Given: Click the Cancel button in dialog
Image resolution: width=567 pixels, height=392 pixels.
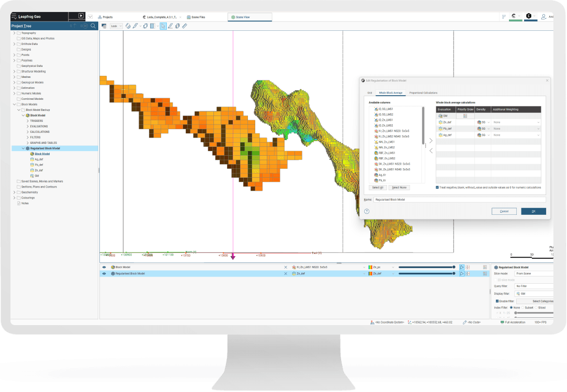Looking at the screenshot, I should pos(504,211).
